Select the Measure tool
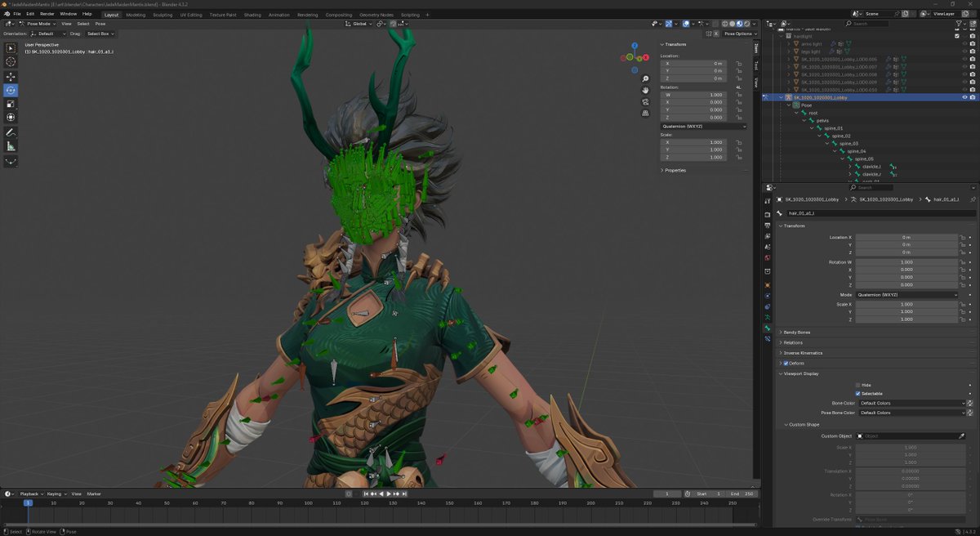This screenshot has height=536, width=980. [11, 146]
